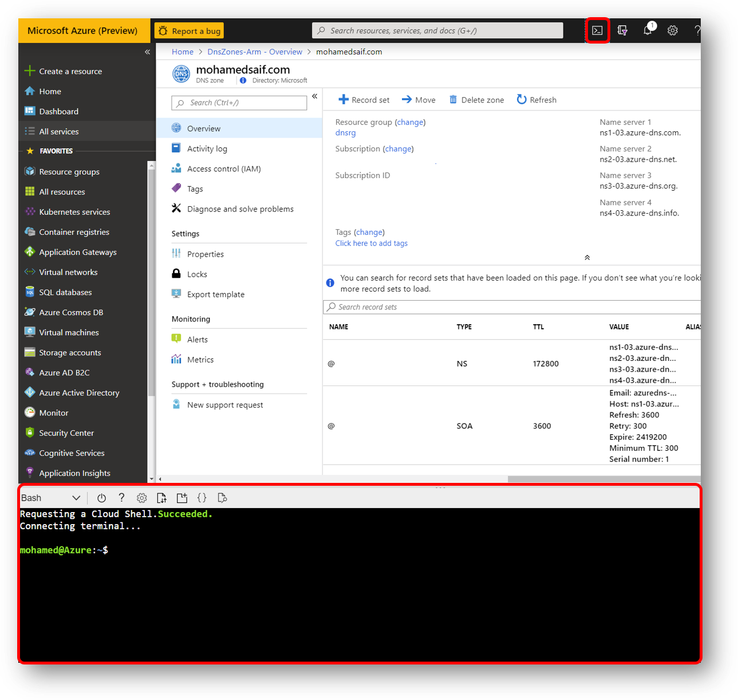Click change link next to Subscription

[398, 149]
